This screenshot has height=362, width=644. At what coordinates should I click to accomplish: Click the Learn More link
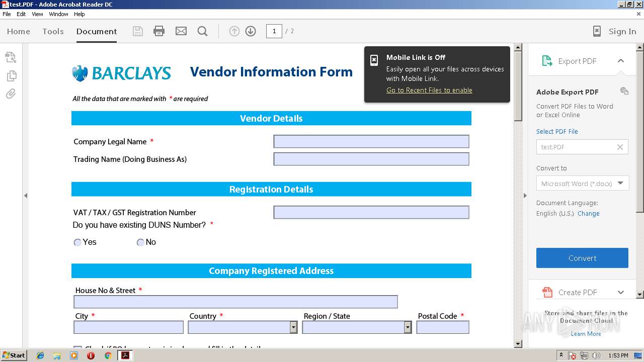(586, 334)
